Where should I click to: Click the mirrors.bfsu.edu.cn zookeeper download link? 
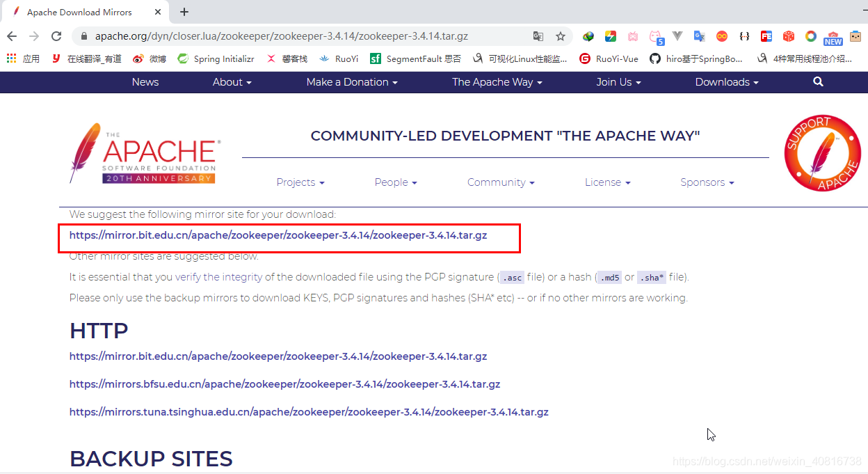[x=284, y=384]
